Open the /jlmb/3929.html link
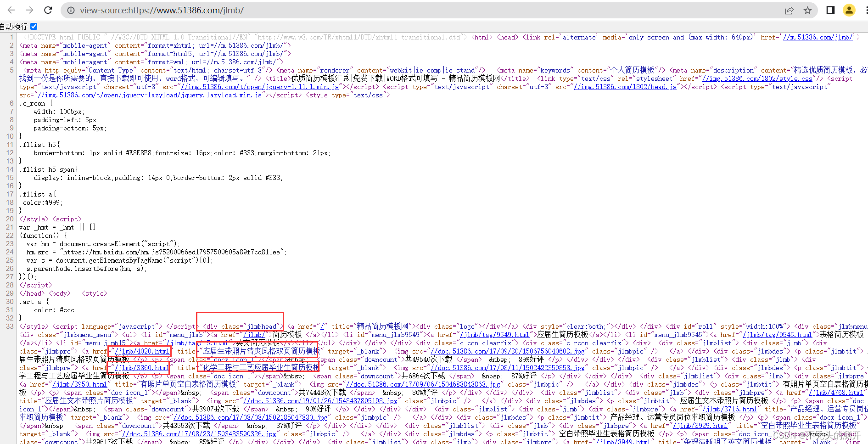Screen dimensions: 868x444 click(x=700, y=426)
